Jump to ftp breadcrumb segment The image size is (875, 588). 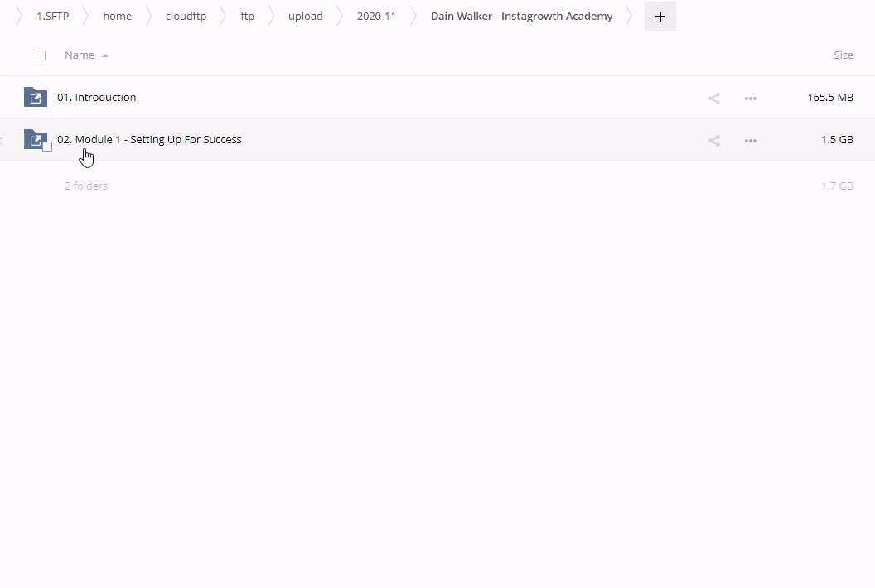[247, 17]
